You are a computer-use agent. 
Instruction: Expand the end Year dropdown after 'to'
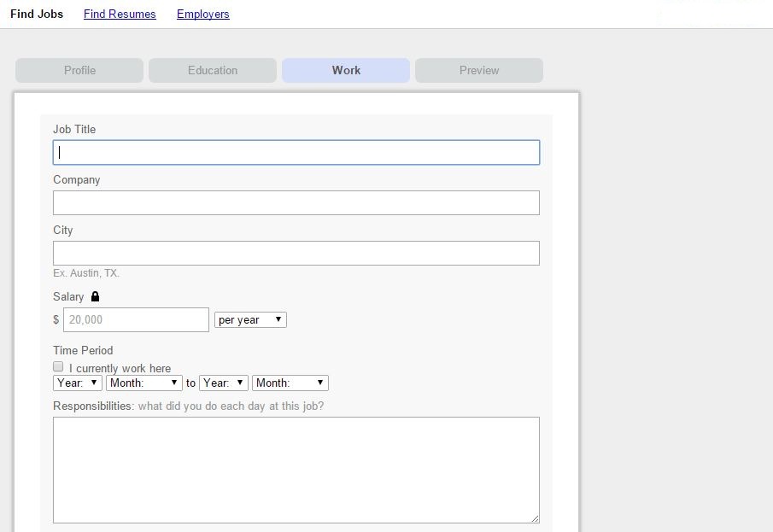224,383
